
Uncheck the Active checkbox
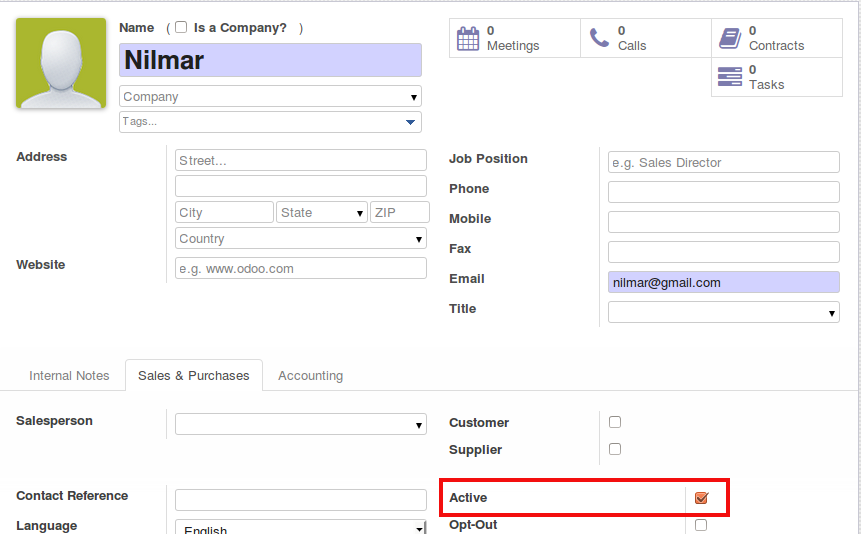[x=701, y=498]
